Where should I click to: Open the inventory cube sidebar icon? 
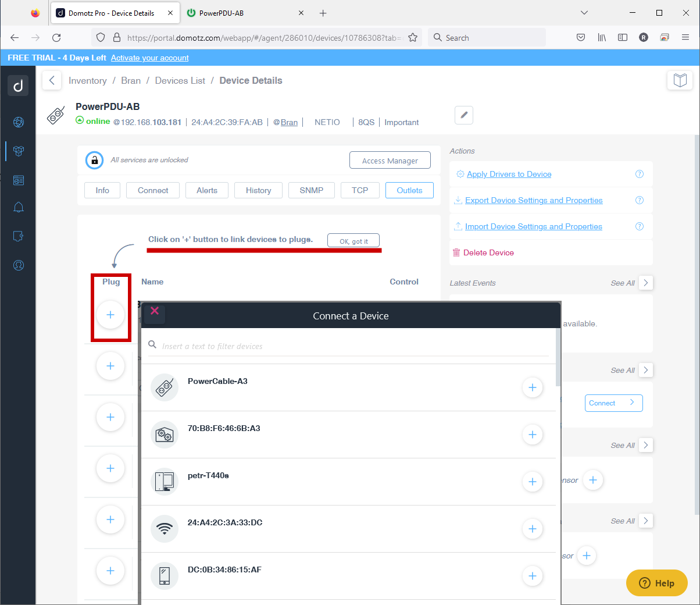19,151
